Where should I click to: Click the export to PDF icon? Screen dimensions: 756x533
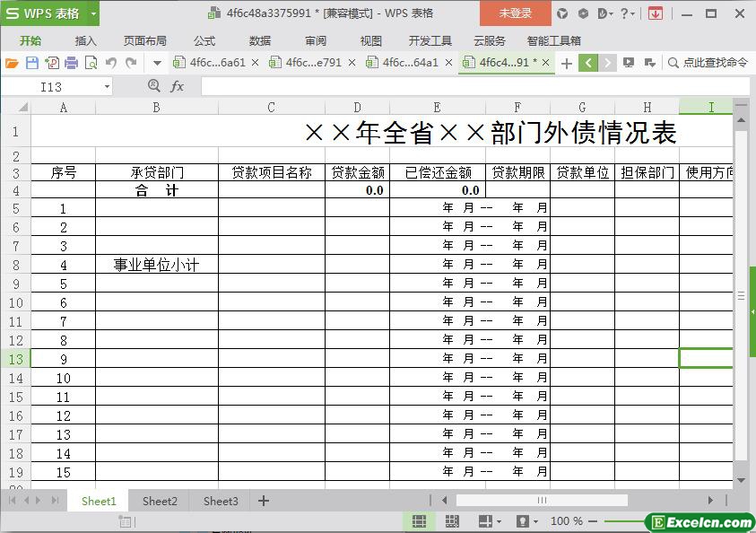click(x=52, y=63)
